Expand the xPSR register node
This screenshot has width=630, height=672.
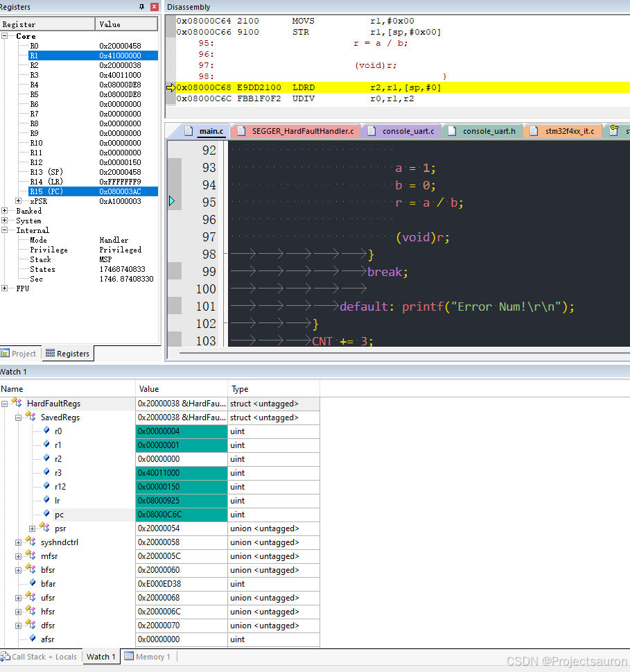point(19,201)
